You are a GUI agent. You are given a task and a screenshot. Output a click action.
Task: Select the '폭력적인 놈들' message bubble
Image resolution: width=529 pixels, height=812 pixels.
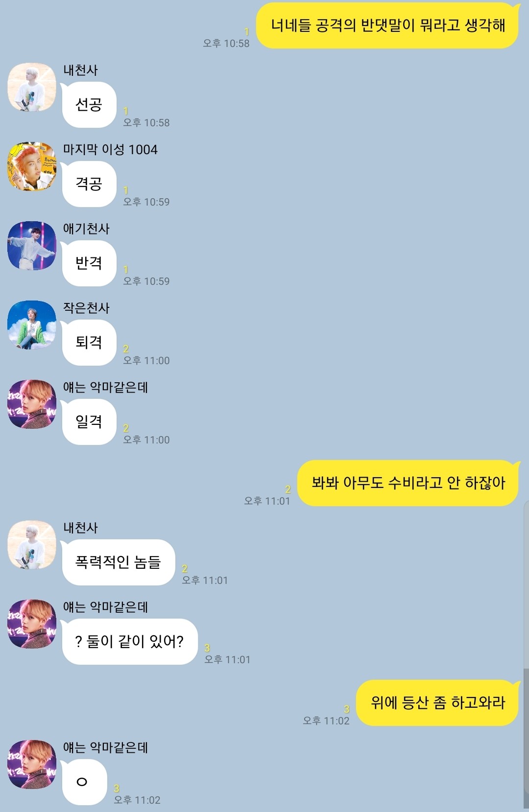(118, 562)
